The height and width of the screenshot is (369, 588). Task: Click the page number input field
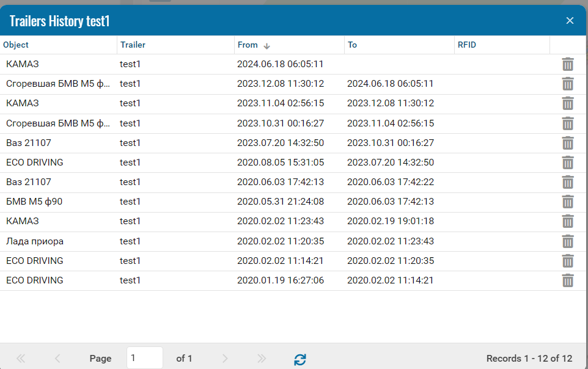[144, 358]
